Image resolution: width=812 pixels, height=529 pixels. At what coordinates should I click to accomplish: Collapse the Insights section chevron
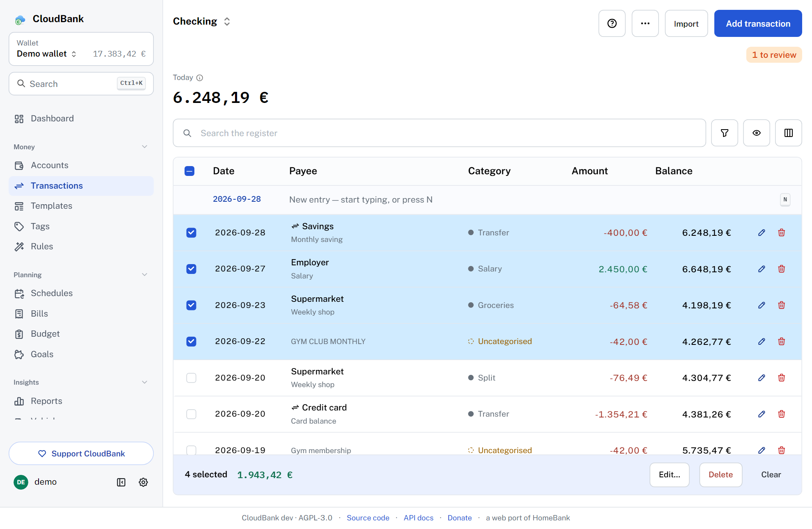point(144,382)
